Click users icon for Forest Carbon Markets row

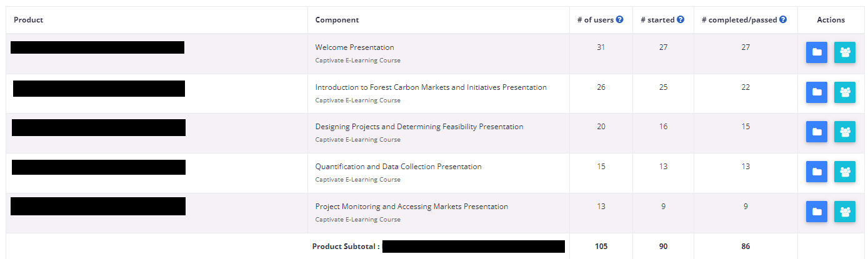click(x=845, y=92)
